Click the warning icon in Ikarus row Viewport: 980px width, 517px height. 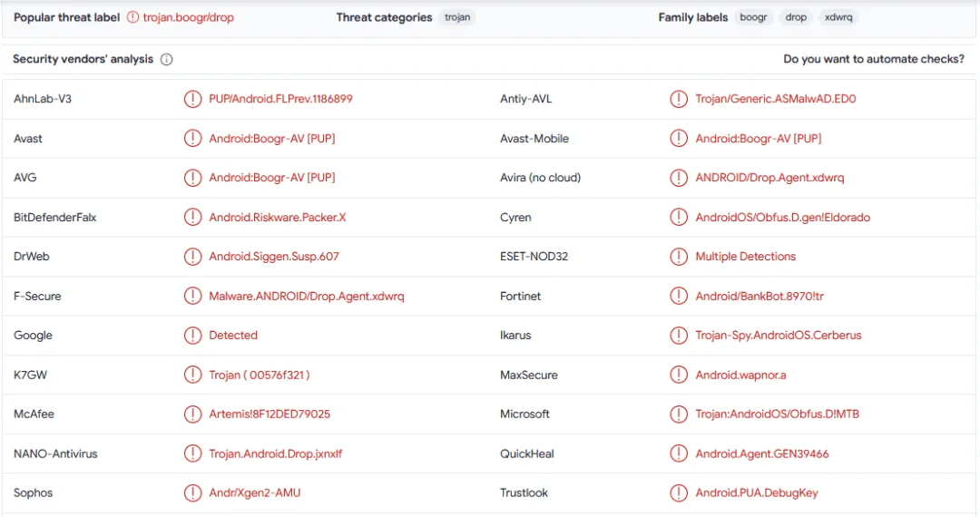679,336
